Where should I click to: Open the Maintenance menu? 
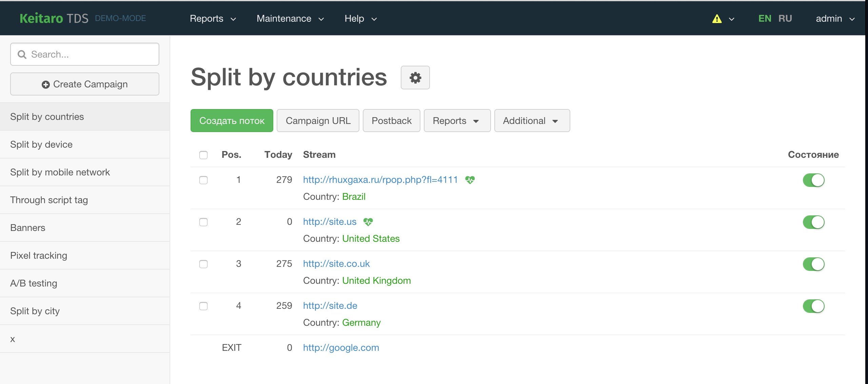coord(290,19)
